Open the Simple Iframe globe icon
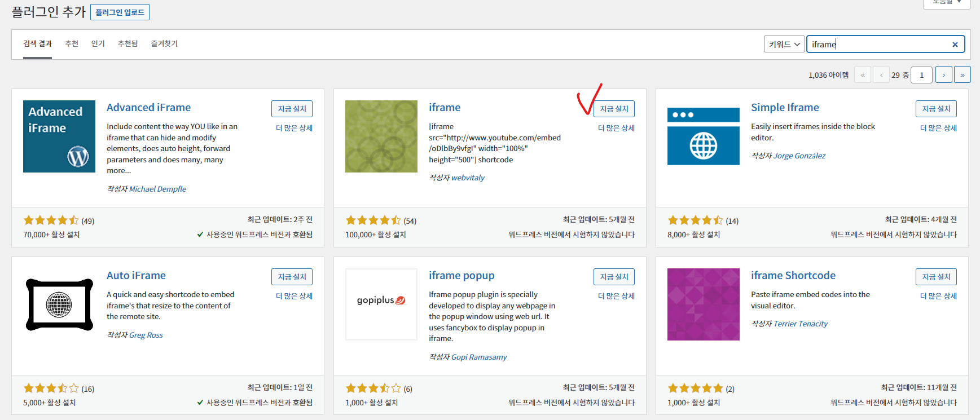980x420 pixels. pyautogui.click(x=704, y=136)
